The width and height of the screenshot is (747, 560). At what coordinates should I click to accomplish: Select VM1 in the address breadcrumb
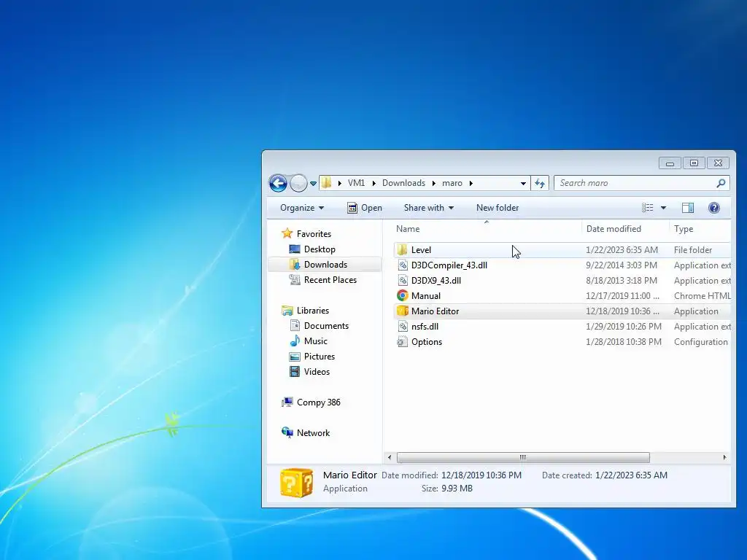point(356,183)
